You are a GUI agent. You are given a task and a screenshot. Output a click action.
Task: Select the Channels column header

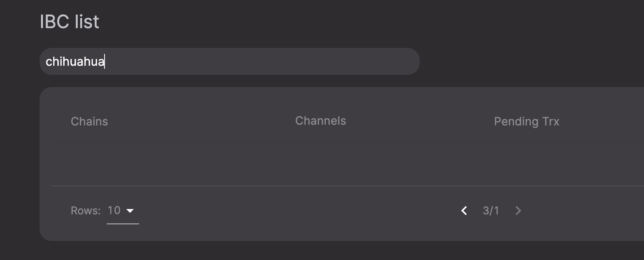[x=320, y=120]
